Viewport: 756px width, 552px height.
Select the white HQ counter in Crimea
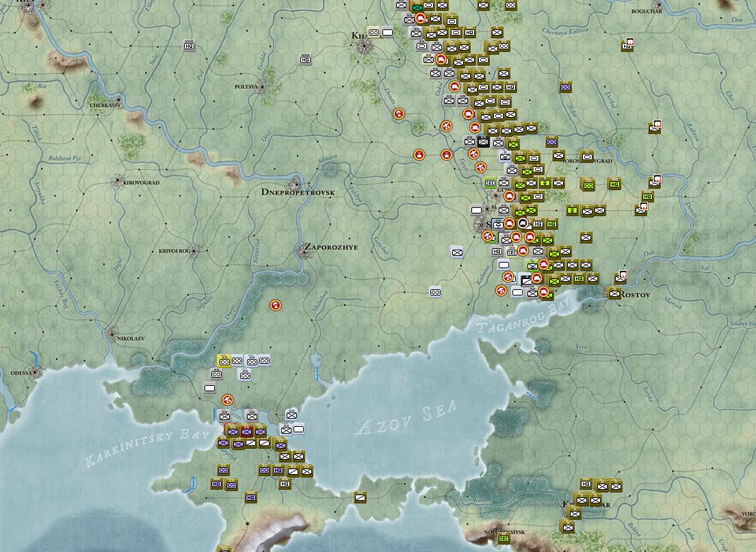285,484
